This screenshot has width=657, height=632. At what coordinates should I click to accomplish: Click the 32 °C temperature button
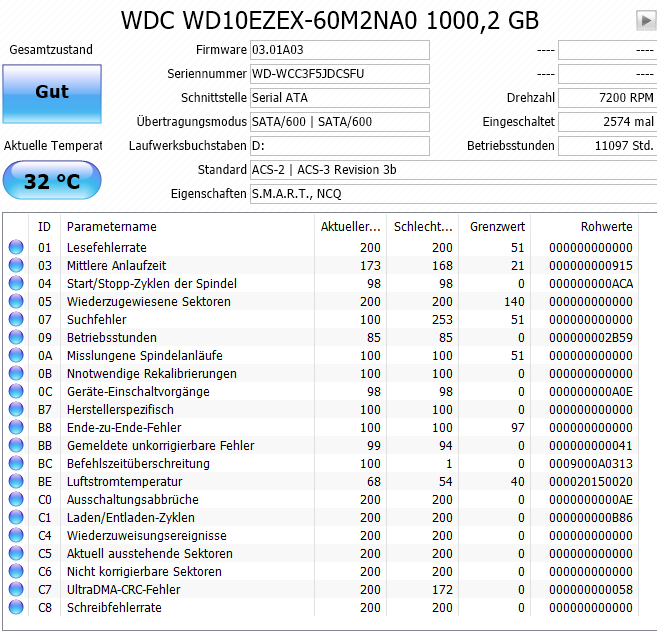(x=52, y=180)
